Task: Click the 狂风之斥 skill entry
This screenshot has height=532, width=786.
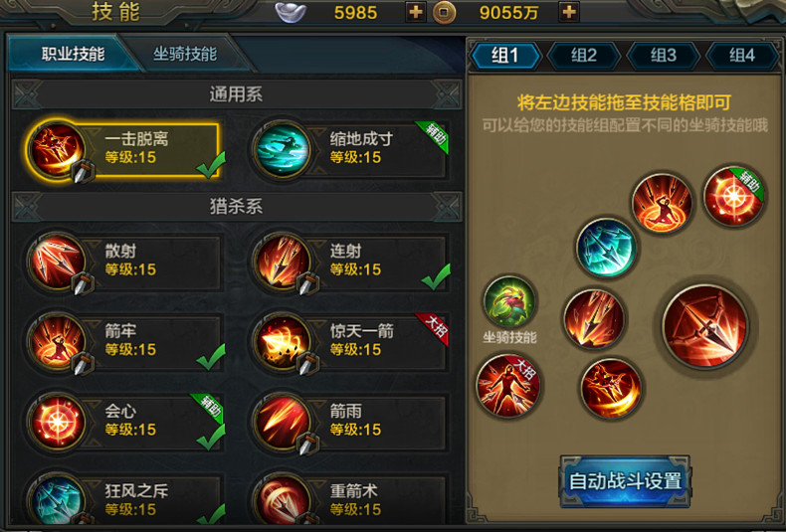Action: 125,501
